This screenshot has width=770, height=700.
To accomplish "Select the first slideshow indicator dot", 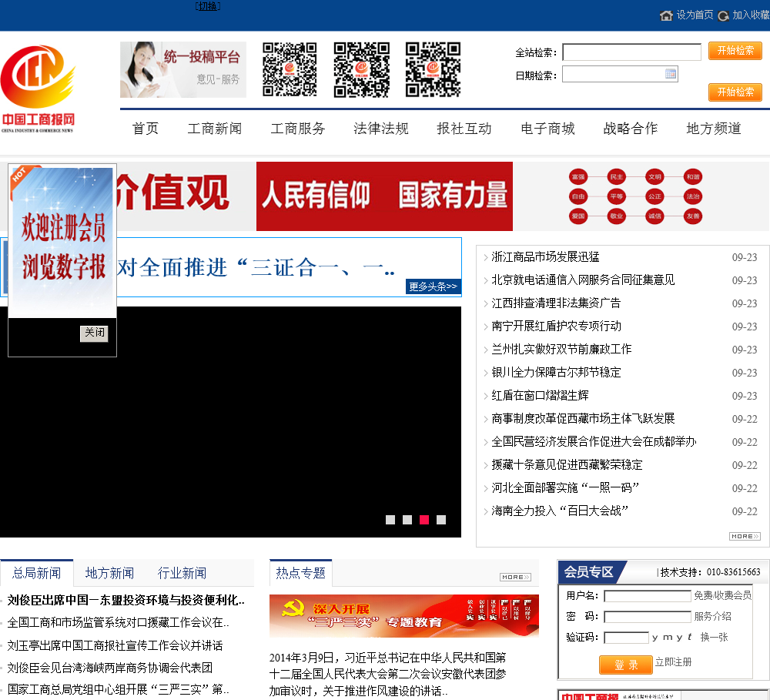I will click(390, 520).
